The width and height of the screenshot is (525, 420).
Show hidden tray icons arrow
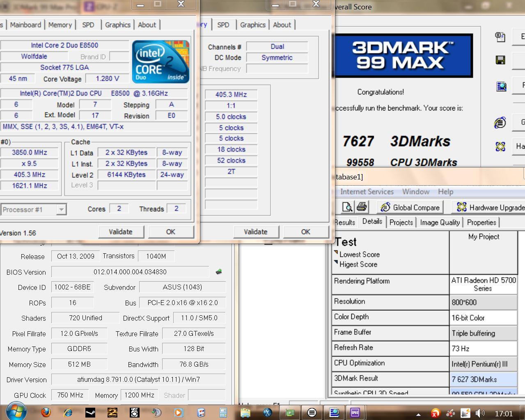point(418,414)
